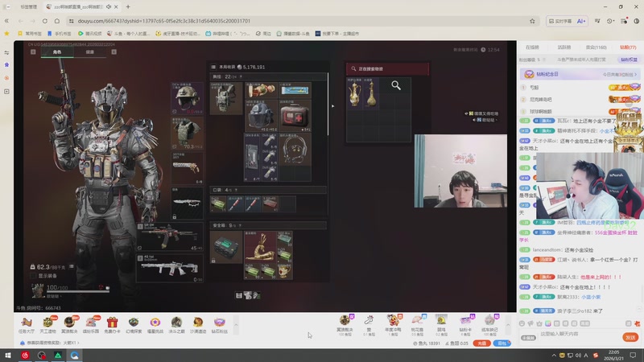Switch to the 在线榜 tab

(x=532, y=47)
